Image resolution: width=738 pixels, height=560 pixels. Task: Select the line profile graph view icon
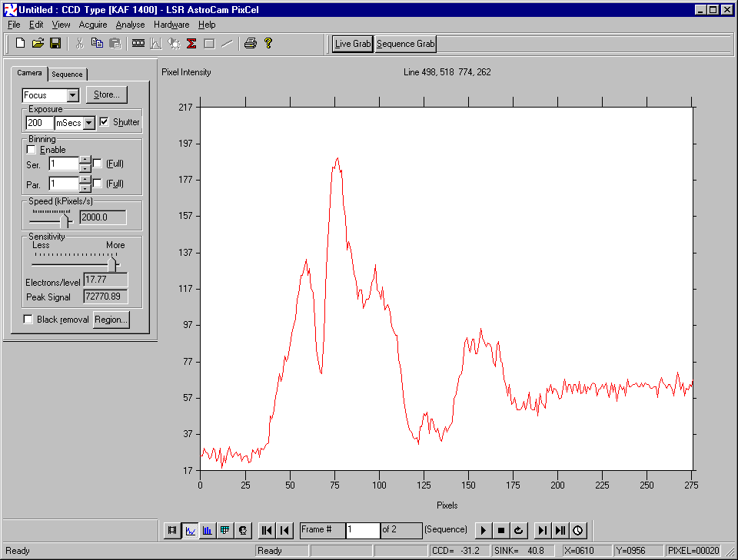point(190,530)
